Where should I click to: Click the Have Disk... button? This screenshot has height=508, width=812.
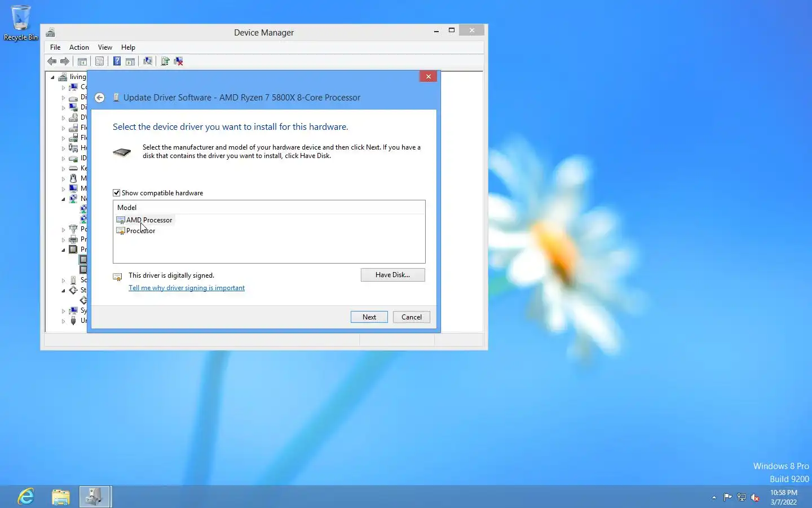[x=392, y=275]
